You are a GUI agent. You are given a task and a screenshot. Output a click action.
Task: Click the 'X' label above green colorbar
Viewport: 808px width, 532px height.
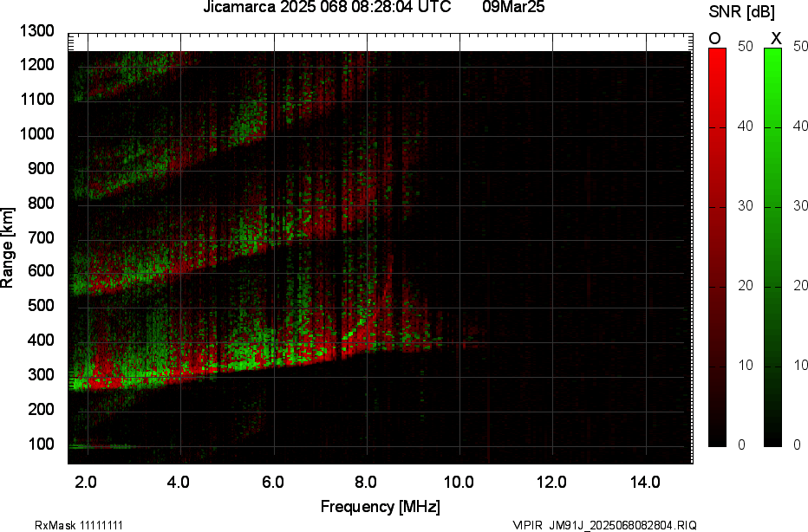776,39
